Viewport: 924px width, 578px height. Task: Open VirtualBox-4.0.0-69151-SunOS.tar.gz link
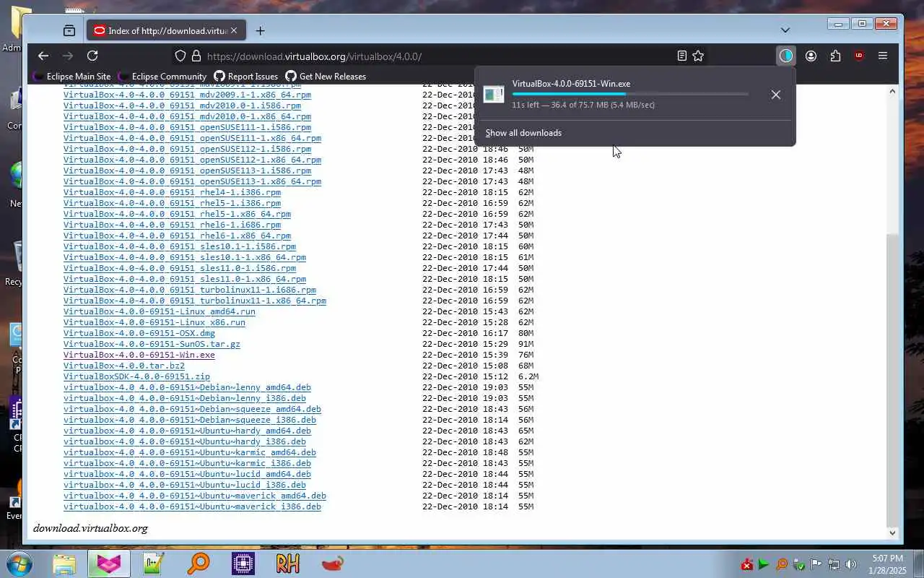click(152, 344)
